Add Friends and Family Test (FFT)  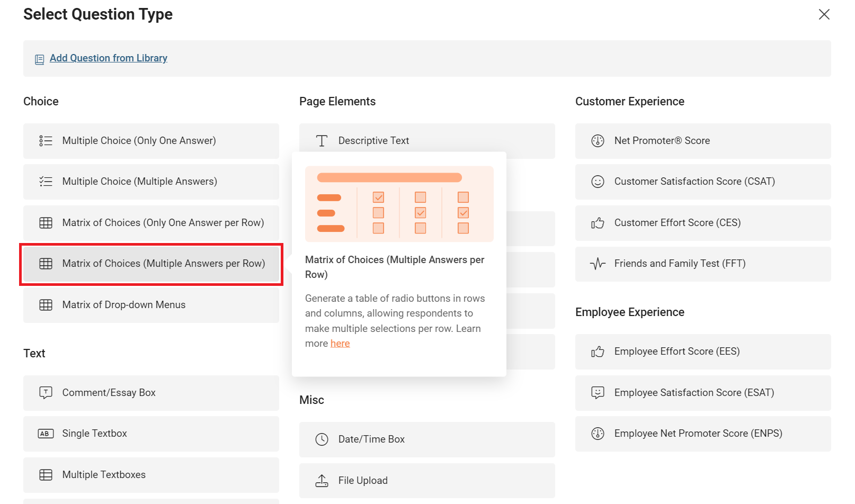tap(703, 264)
